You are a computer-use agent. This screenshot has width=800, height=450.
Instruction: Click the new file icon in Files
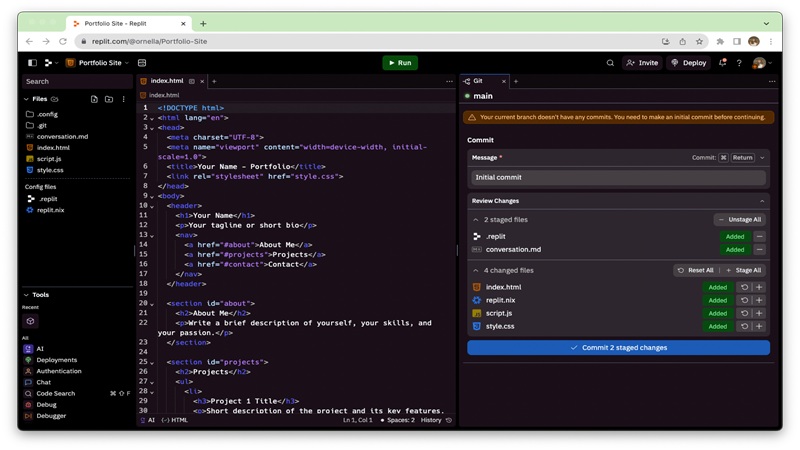94,99
